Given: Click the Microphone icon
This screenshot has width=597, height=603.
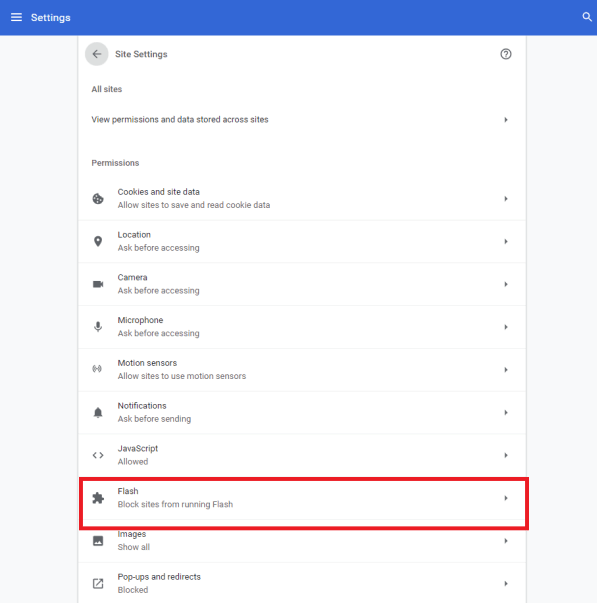Looking at the screenshot, I should click(x=98, y=326).
